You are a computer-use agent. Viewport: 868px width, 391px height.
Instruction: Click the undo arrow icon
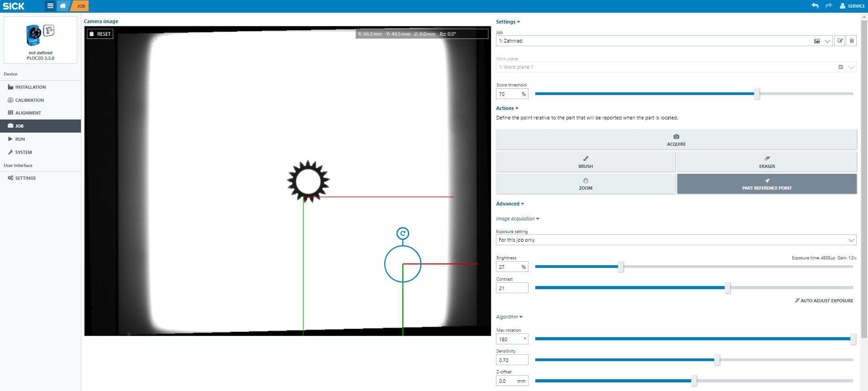815,6
